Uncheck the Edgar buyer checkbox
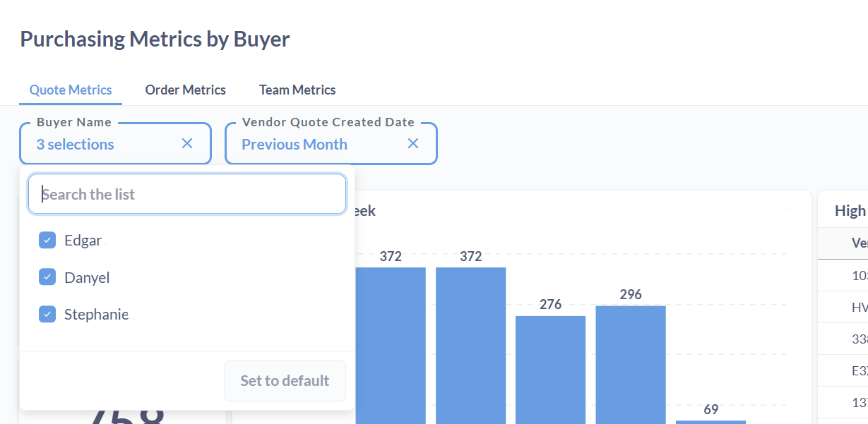The image size is (868, 424). (47, 240)
